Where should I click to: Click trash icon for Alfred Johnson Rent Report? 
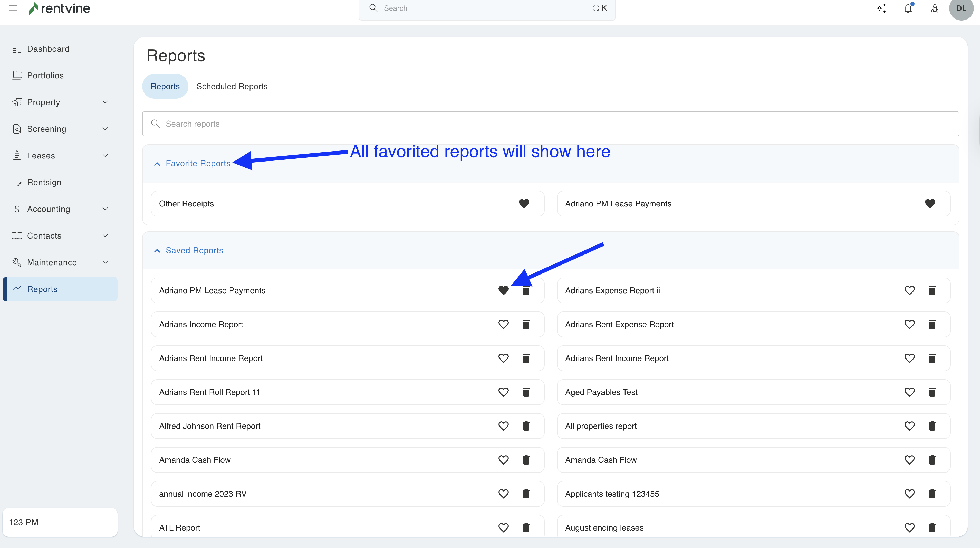pyautogui.click(x=526, y=426)
